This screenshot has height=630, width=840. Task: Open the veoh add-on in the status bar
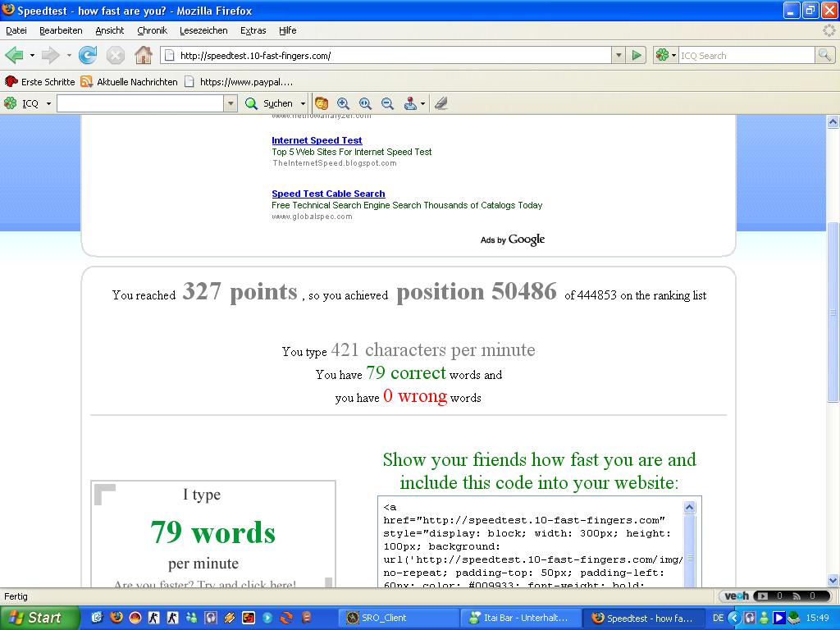[x=736, y=596]
